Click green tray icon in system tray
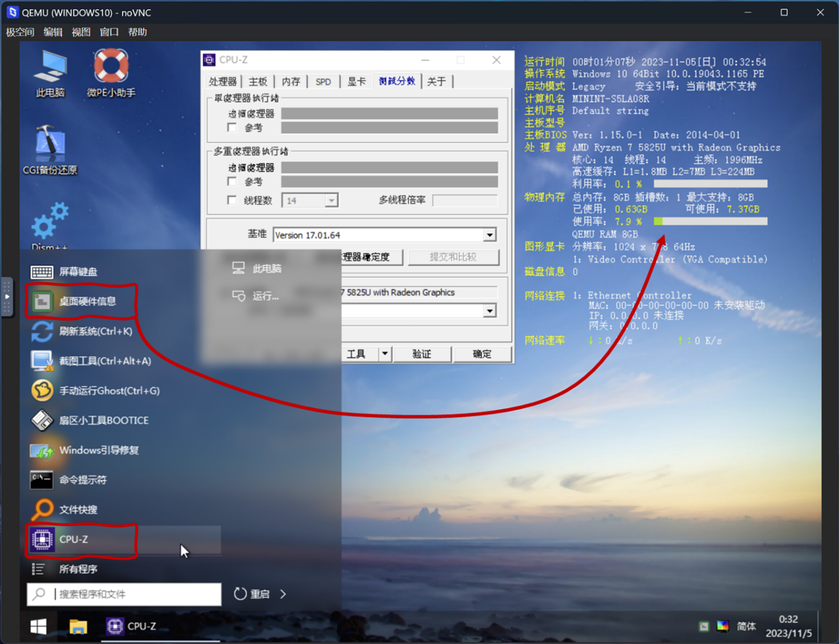Image resolution: width=839 pixels, height=644 pixels. click(x=703, y=626)
